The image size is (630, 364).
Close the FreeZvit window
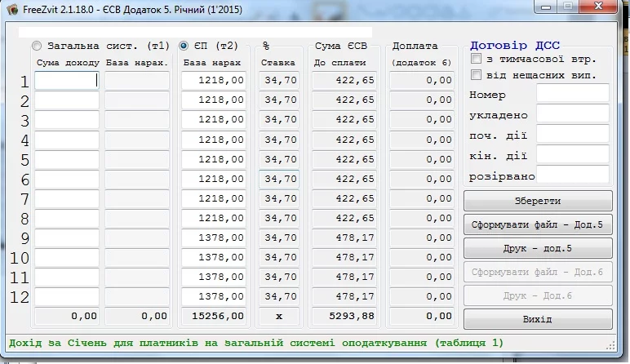[598, 7]
